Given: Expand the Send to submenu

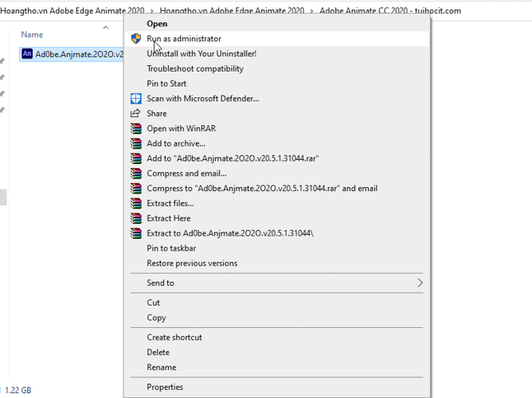Looking at the screenshot, I should coord(277,283).
